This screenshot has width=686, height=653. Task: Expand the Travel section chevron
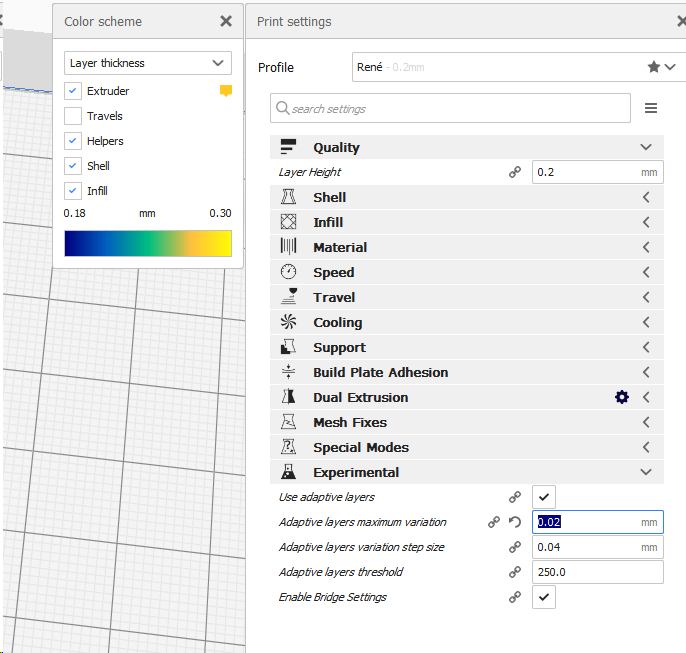(x=646, y=297)
